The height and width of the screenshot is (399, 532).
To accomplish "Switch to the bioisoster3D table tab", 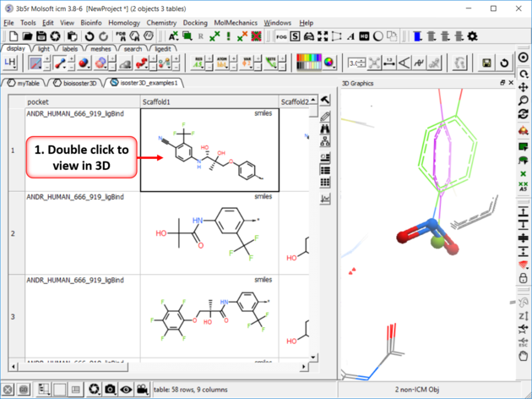I will tap(77, 83).
